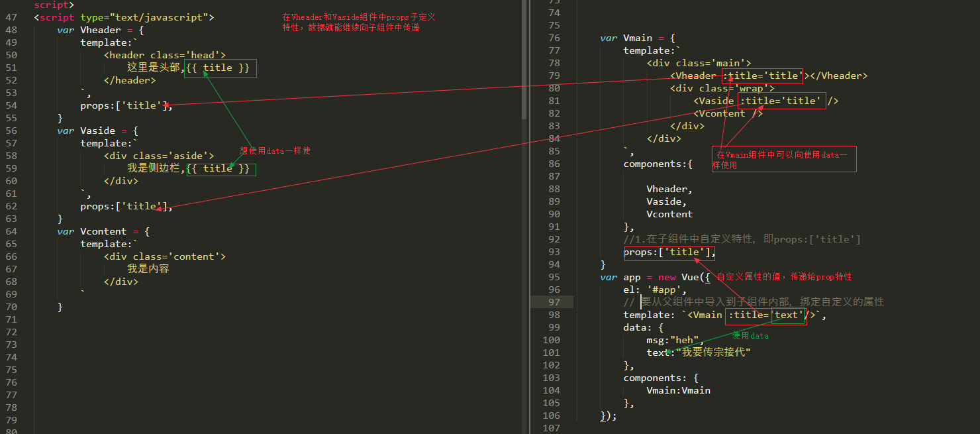Click line number 70 in left gutter
This screenshot has height=434, width=980.
pos(11,307)
